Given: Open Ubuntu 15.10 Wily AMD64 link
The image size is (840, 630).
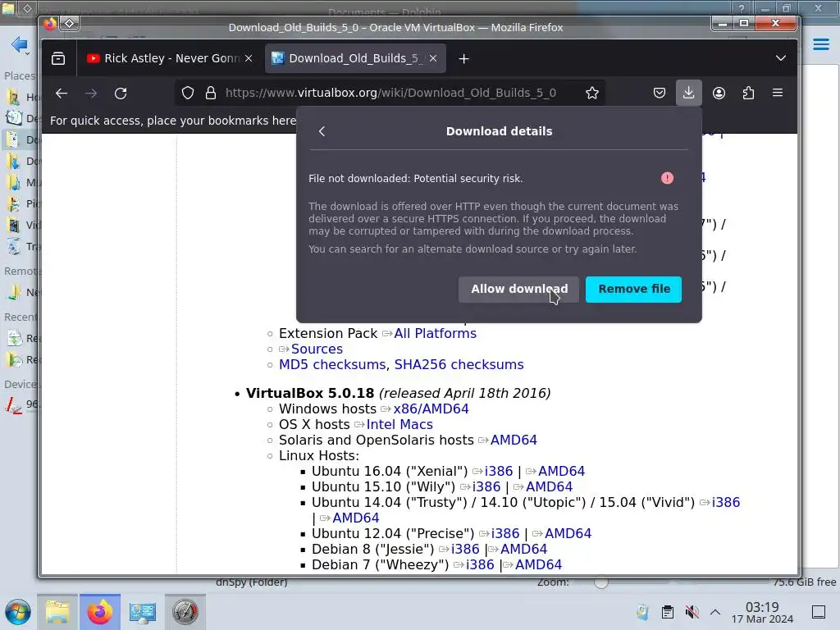Looking at the screenshot, I should (x=549, y=486).
